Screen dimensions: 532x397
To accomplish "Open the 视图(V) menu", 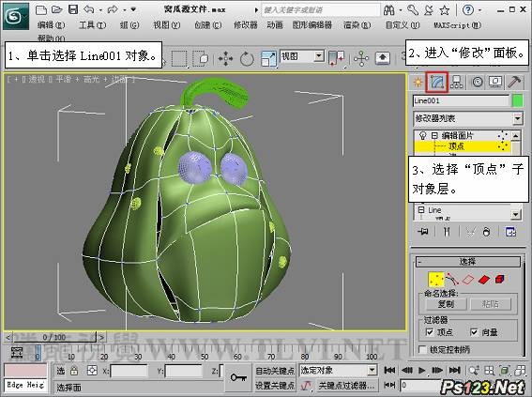I will tap(167, 24).
